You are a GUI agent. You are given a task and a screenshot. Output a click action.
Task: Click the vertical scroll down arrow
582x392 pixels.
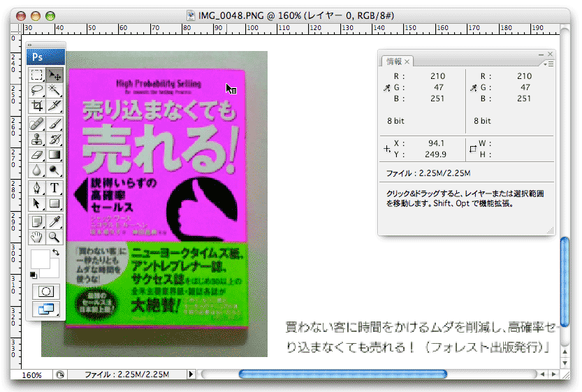point(565,363)
